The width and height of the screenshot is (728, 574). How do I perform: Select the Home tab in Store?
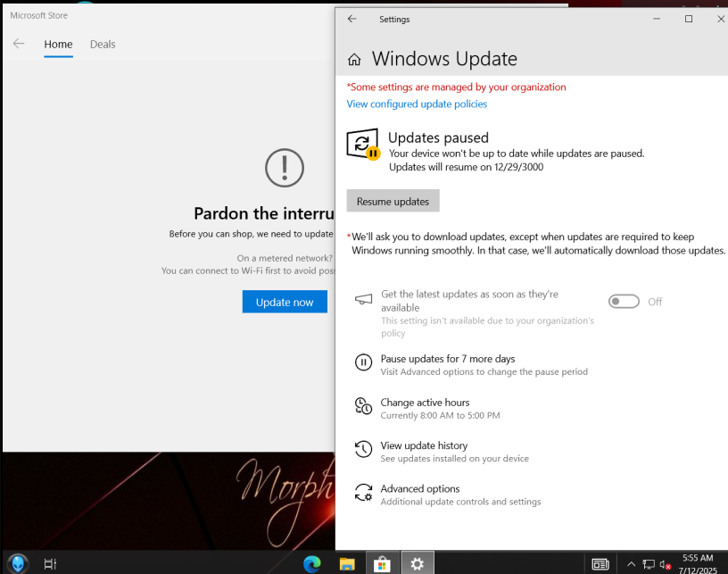[58, 44]
